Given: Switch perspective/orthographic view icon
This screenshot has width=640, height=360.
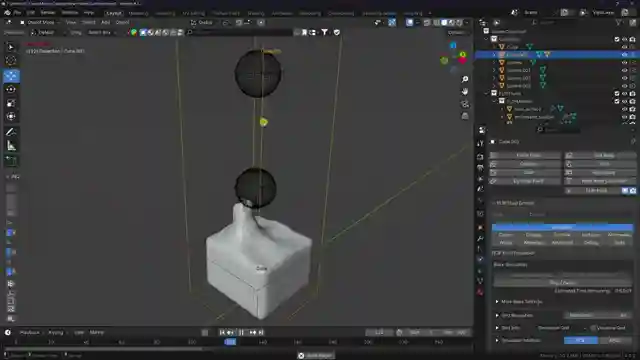Looking at the screenshot, I should (x=465, y=116).
